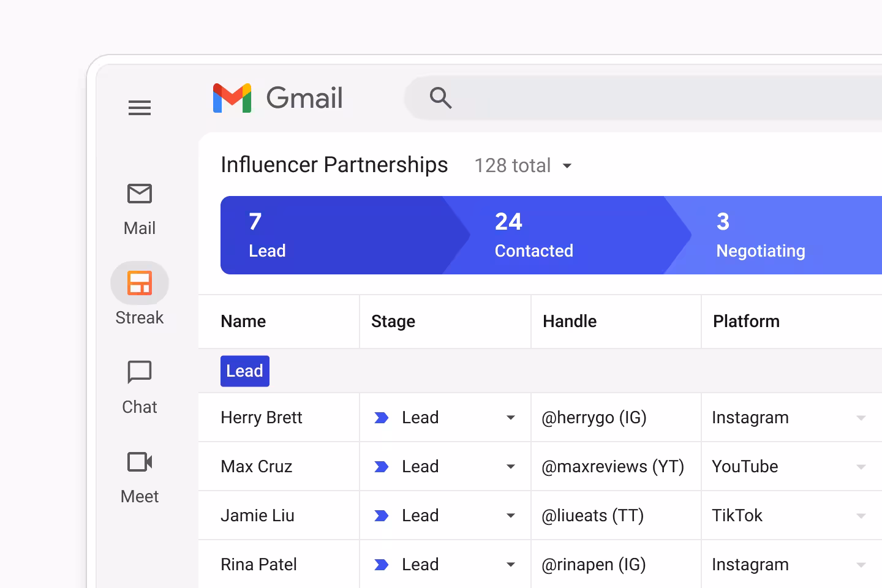Click the stage arrow icon for Jamie Liu
The width and height of the screenshot is (882, 588).
point(382,516)
